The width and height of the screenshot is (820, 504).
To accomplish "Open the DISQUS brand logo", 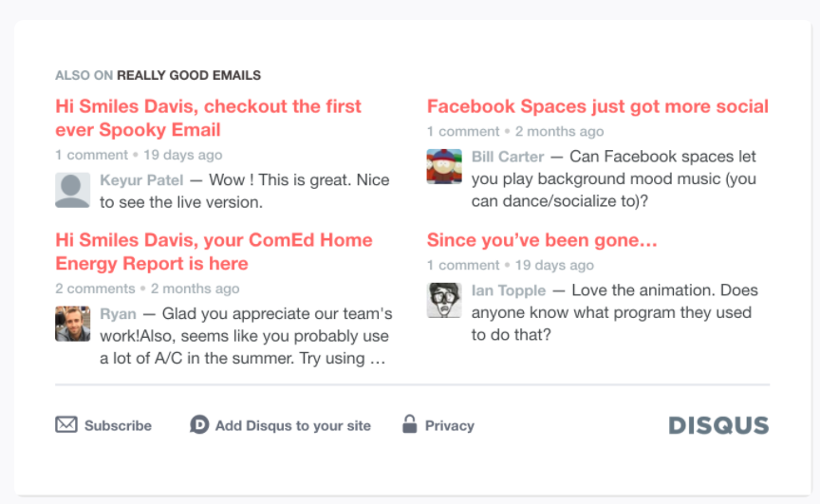I will 718,425.
